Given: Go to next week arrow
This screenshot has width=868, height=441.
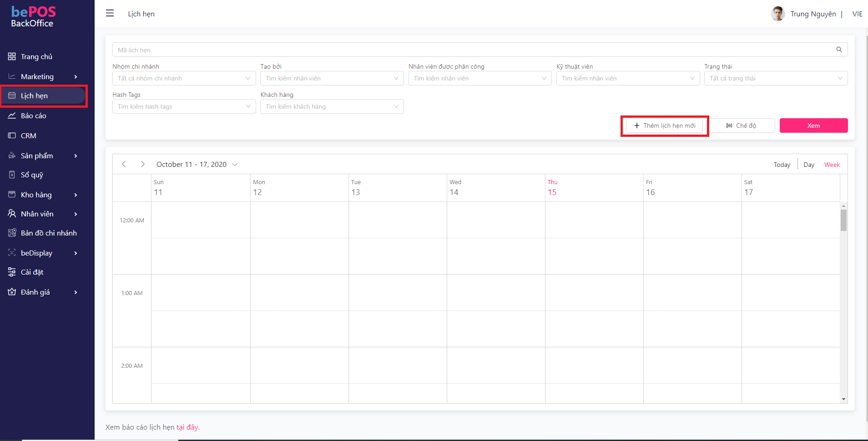Looking at the screenshot, I should [x=142, y=164].
